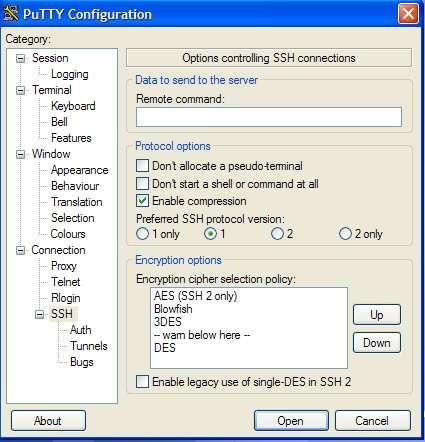425x442 pixels.
Task: Collapse the Window tree node
Action: [x=21, y=154]
